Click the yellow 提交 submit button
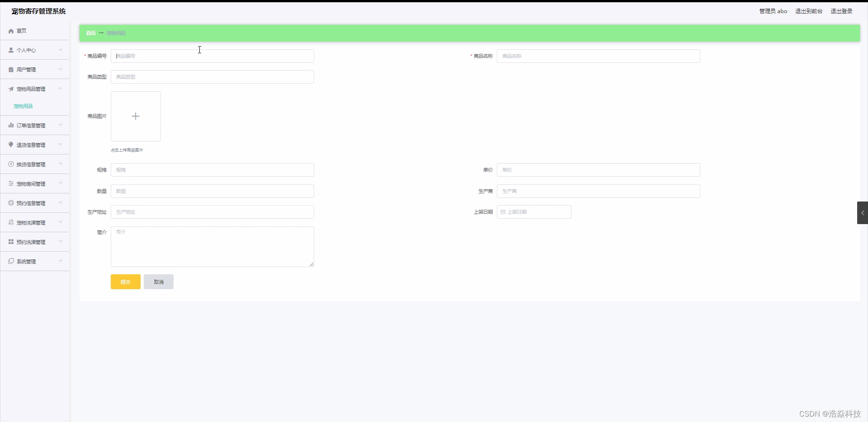868x422 pixels. coord(126,282)
